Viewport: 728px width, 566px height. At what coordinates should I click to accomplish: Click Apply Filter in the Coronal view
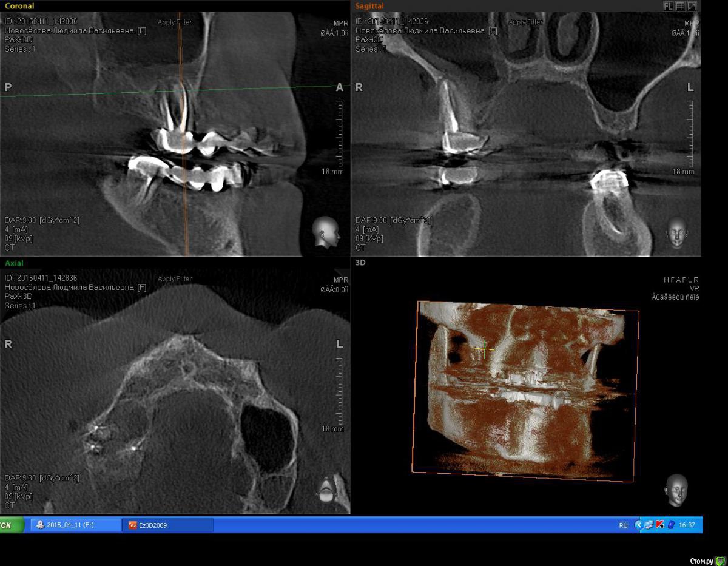point(175,22)
